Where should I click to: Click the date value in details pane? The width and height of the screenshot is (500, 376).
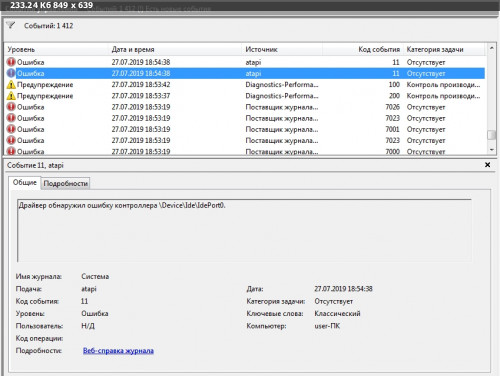tap(343, 289)
